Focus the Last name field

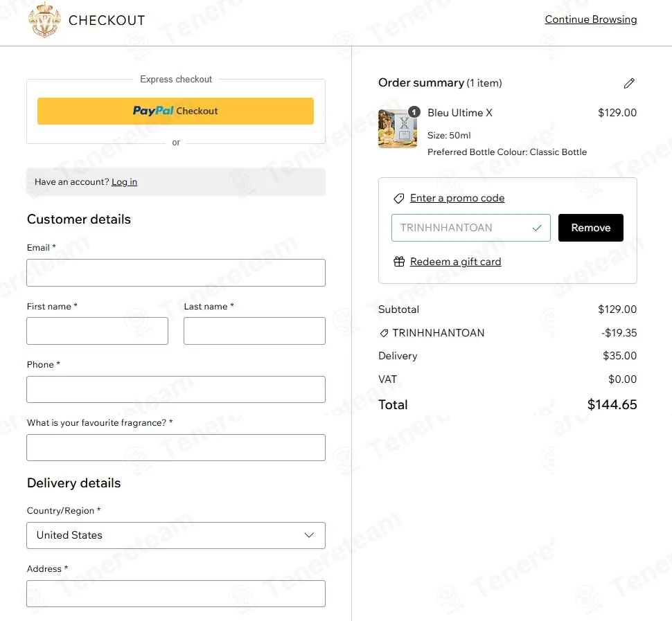click(254, 331)
